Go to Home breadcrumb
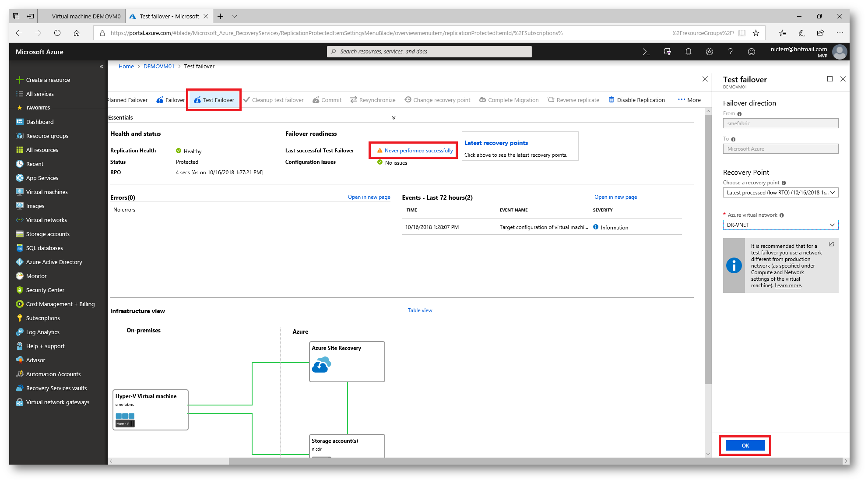 (x=126, y=67)
